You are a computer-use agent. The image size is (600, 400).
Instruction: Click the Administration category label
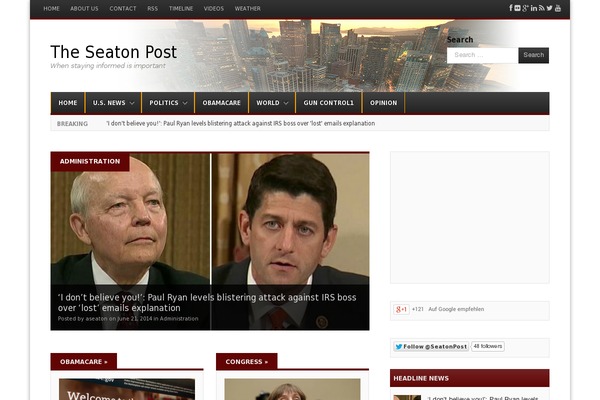click(x=90, y=162)
